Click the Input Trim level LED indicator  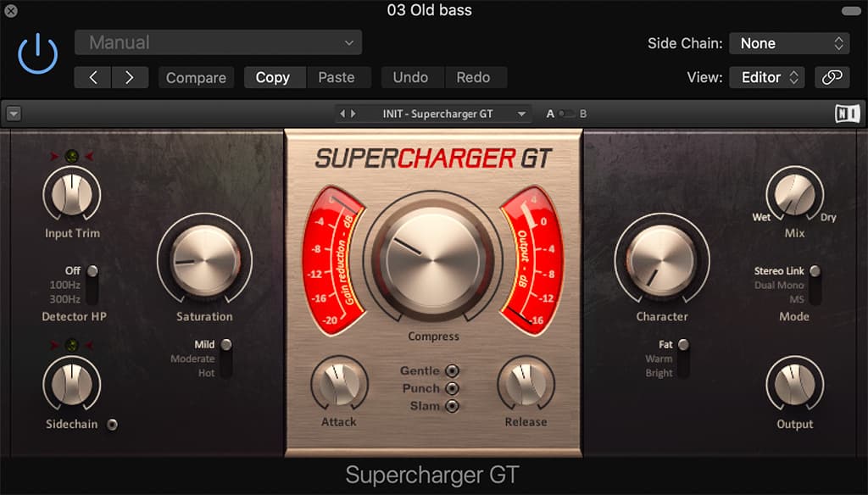tap(71, 156)
